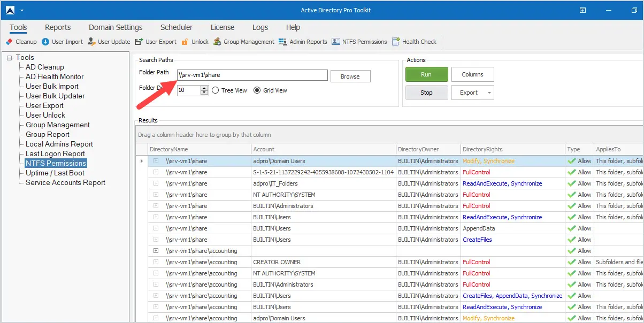Select AD Health Monitor in tree
This screenshot has height=323, width=644.
(x=55, y=77)
